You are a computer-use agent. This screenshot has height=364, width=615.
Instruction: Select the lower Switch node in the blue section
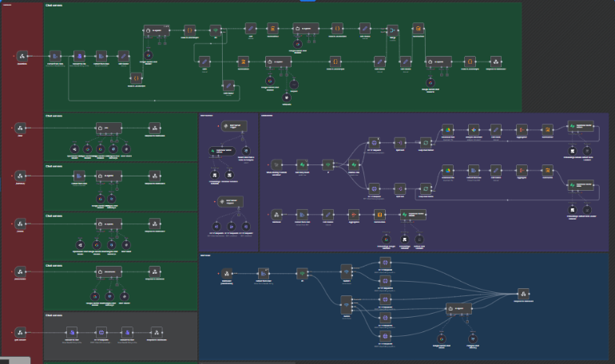pyautogui.click(x=347, y=305)
